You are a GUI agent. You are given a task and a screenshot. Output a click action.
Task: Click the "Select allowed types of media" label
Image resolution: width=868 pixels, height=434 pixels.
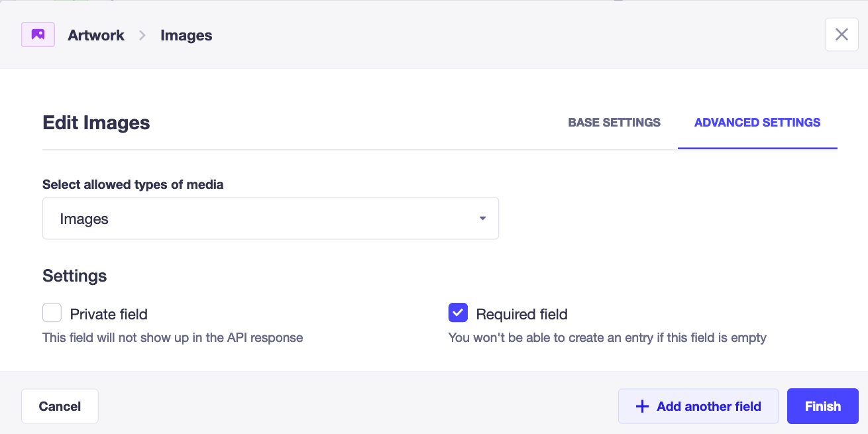[133, 185]
